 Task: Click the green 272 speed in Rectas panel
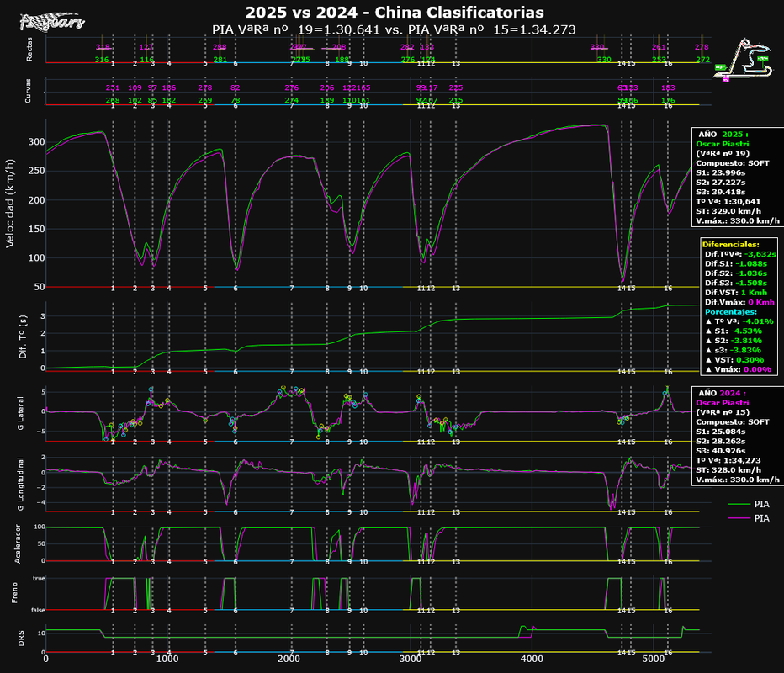click(702, 60)
